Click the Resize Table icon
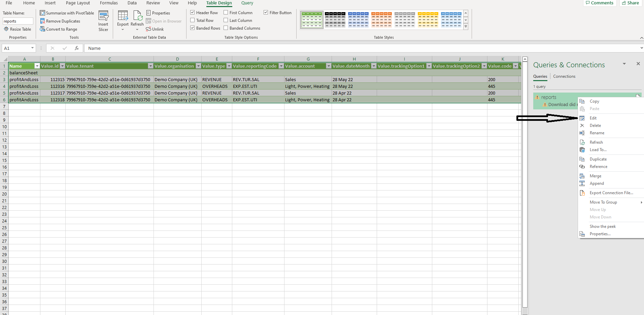The image size is (644, 315). click(x=6, y=29)
